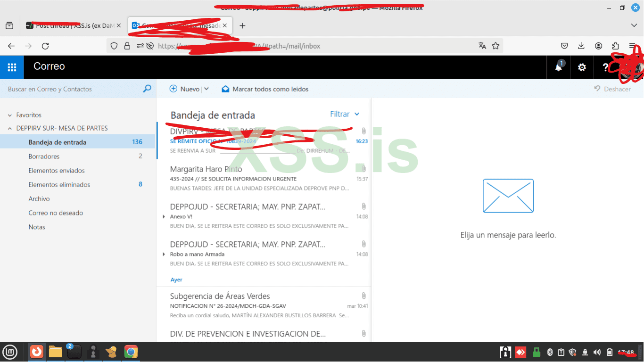
Task: Open the Files folder in the taskbar
Action: 56,352
